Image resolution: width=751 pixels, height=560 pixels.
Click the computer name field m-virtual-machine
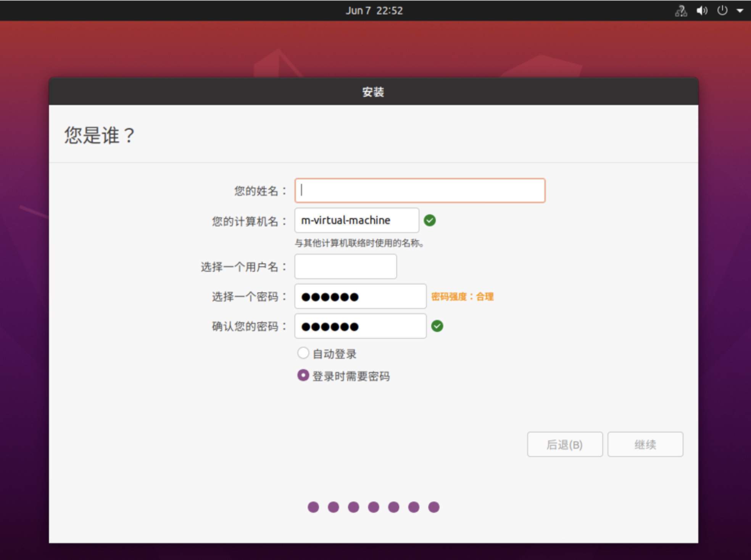(356, 220)
